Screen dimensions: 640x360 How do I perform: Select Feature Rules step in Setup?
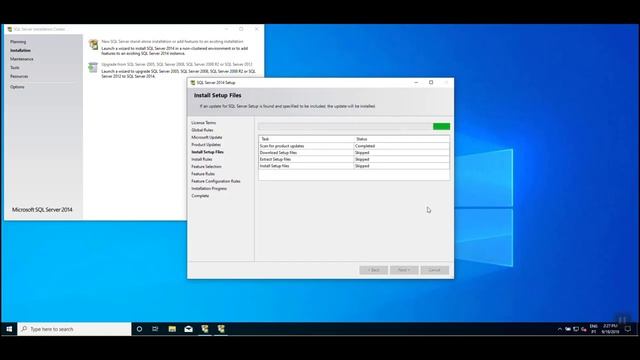coord(203,174)
